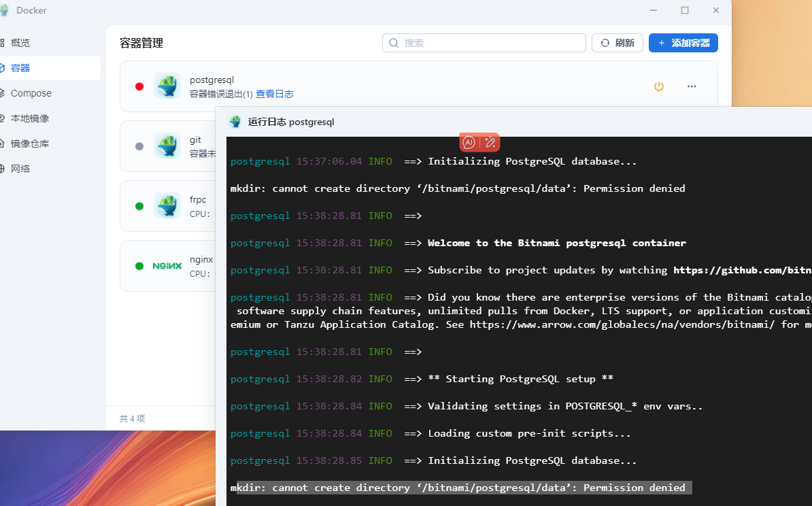
Task: Click the green status dot of nginx
Action: coord(139,266)
